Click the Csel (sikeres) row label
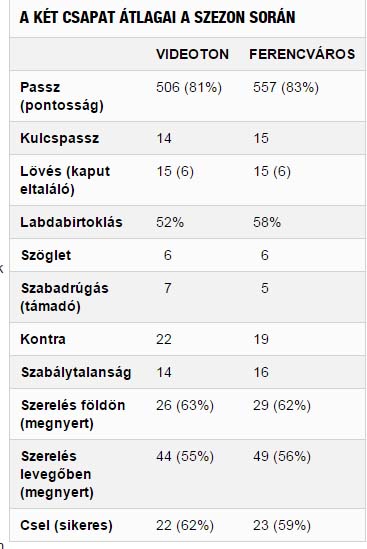 tap(67, 526)
